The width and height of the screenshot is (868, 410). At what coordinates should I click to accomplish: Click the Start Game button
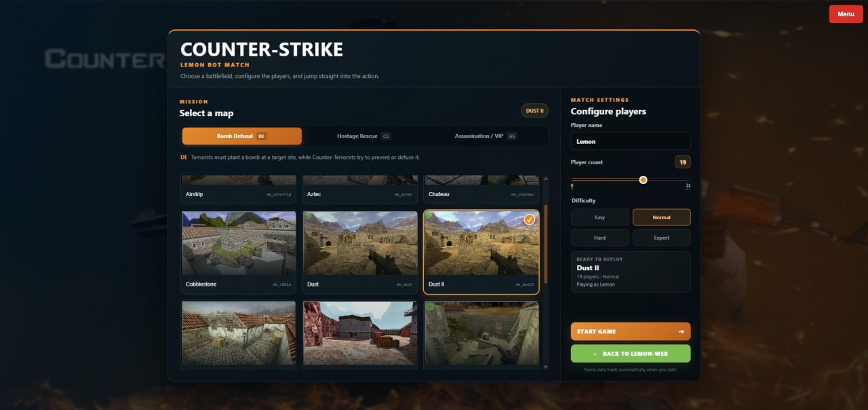coord(631,331)
